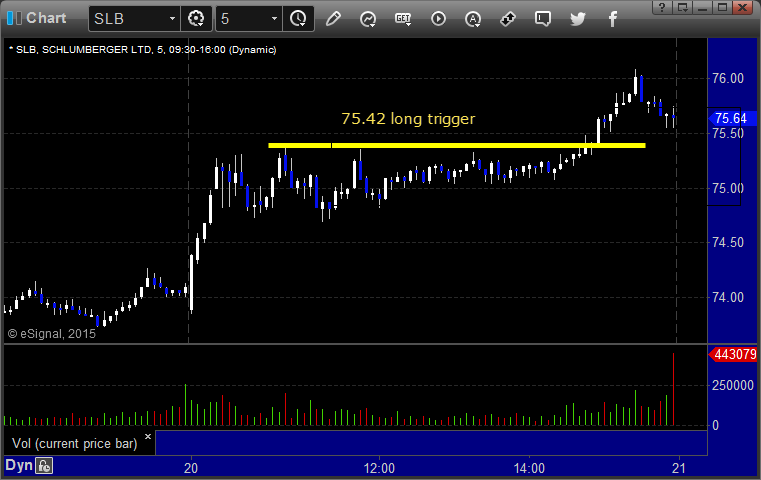Close the chart window
The height and width of the screenshot is (480, 761).
click(x=743, y=7)
